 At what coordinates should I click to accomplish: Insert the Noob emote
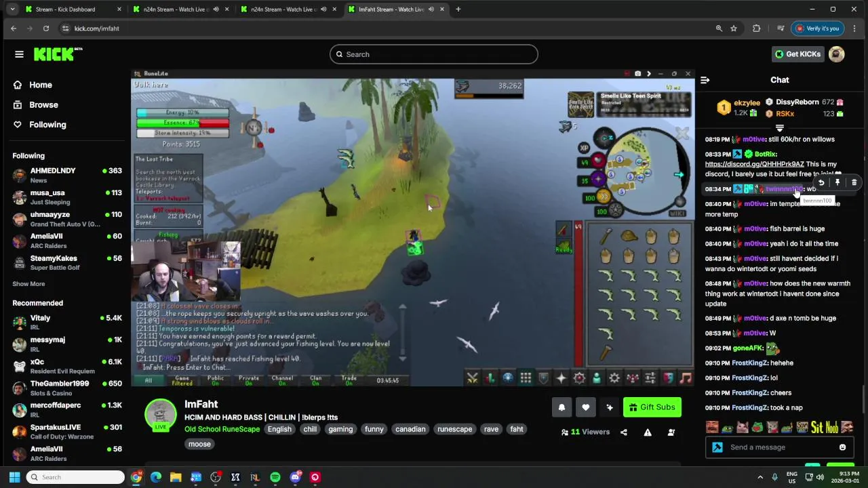click(x=831, y=427)
